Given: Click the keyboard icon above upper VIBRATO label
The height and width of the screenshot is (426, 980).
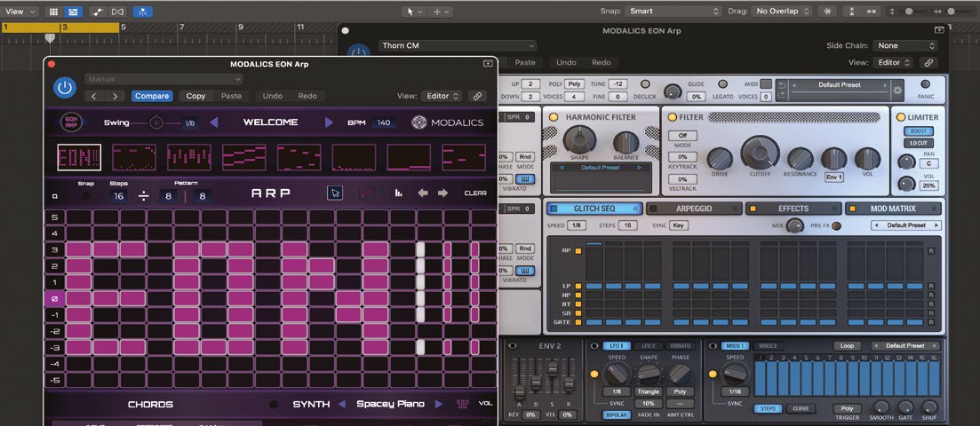Looking at the screenshot, I should pos(523,179).
